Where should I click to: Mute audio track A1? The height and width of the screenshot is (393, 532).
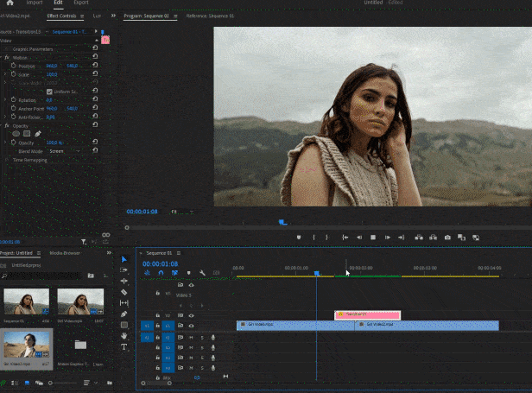[191, 337]
